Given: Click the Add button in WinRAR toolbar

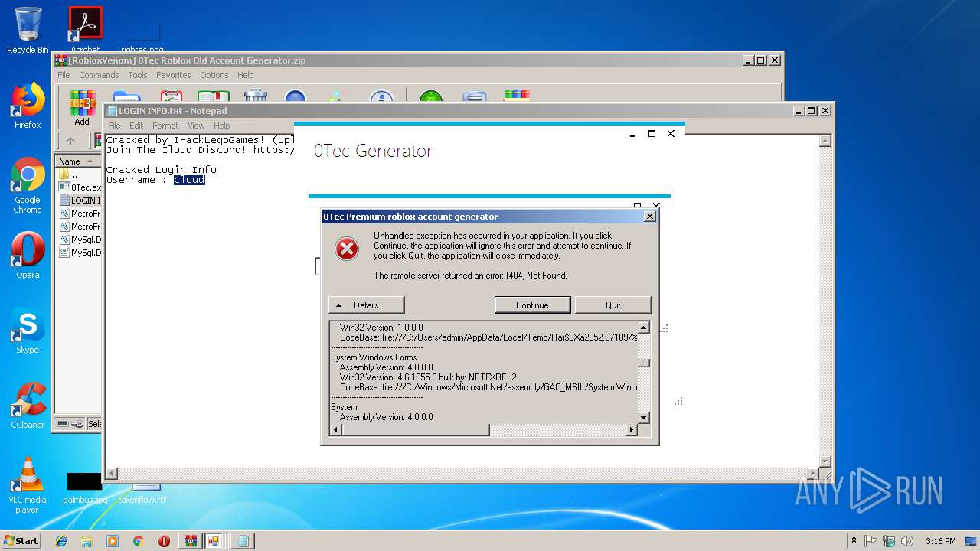Looking at the screenshot, I should [82, 107].
